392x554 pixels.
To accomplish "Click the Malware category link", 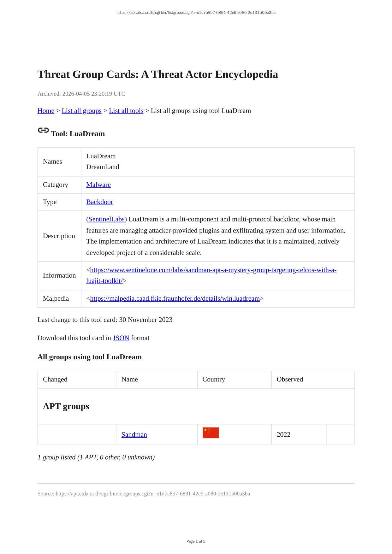I will point(98,185).
